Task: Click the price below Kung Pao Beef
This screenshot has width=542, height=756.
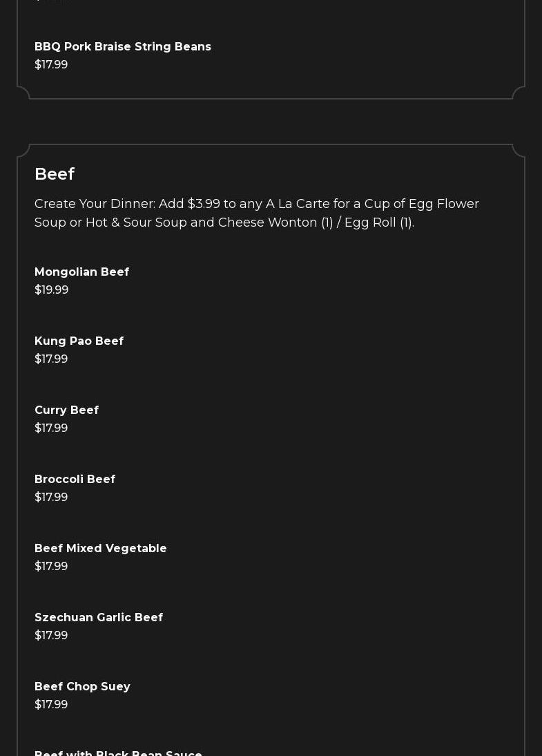Action: pyautogui.click(x=51, y=359)
